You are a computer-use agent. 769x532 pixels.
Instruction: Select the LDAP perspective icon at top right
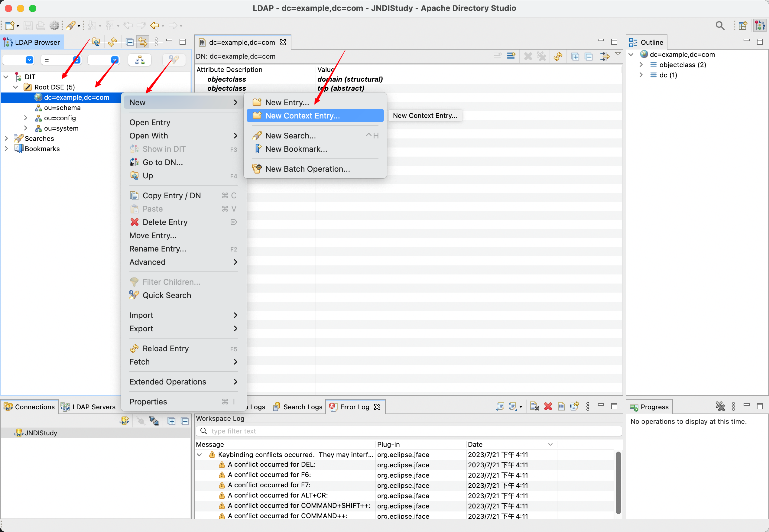(x=760, y=25)
